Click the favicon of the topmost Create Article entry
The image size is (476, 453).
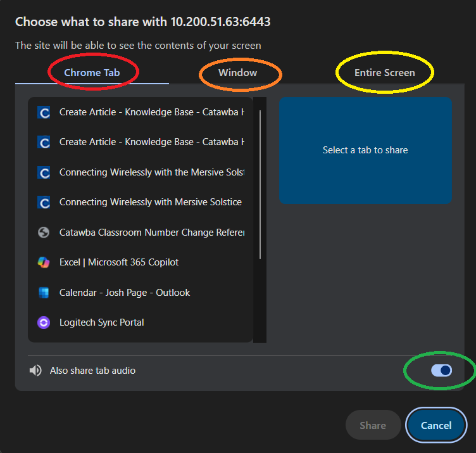(x=44, y=112)
